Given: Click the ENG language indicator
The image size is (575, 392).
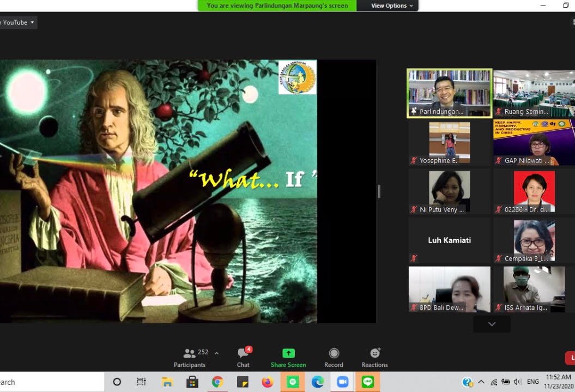Looking at the screenshot, I should pyautogui.click(x=533, y=382).
